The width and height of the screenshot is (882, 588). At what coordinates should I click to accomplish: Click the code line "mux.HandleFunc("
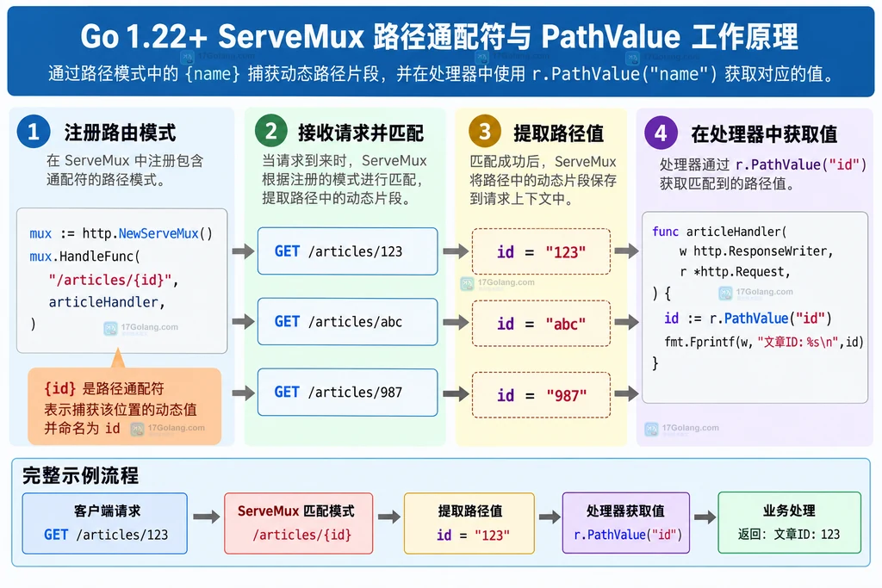click(x=84, y=257)
